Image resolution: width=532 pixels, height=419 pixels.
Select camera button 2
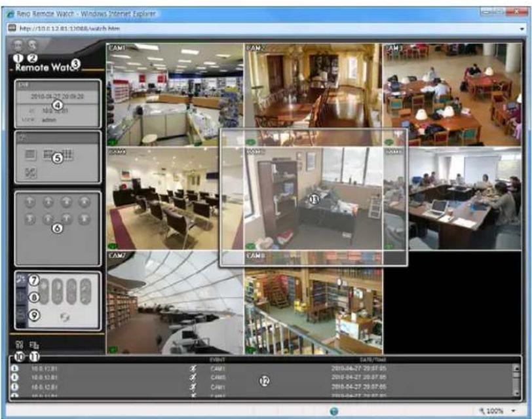coord(48,202)
